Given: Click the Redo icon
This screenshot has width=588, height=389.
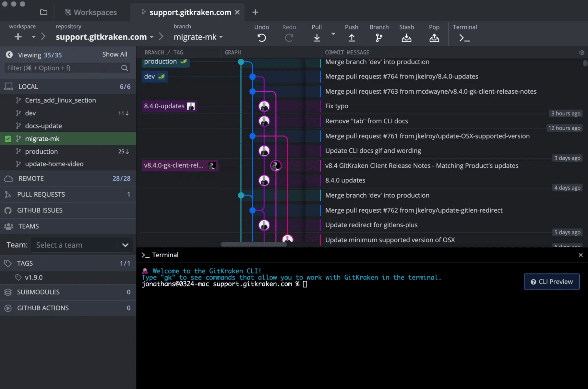Looking at the screenshot, I should [x=289, y=37].
